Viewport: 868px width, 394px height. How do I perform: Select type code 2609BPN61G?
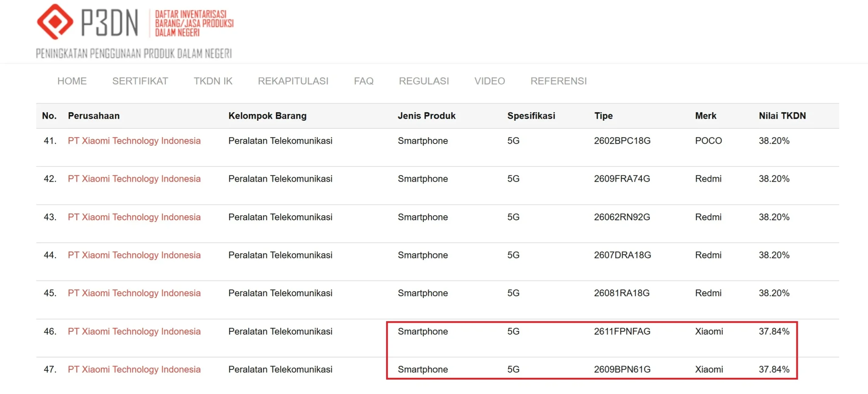coord(622,369)
